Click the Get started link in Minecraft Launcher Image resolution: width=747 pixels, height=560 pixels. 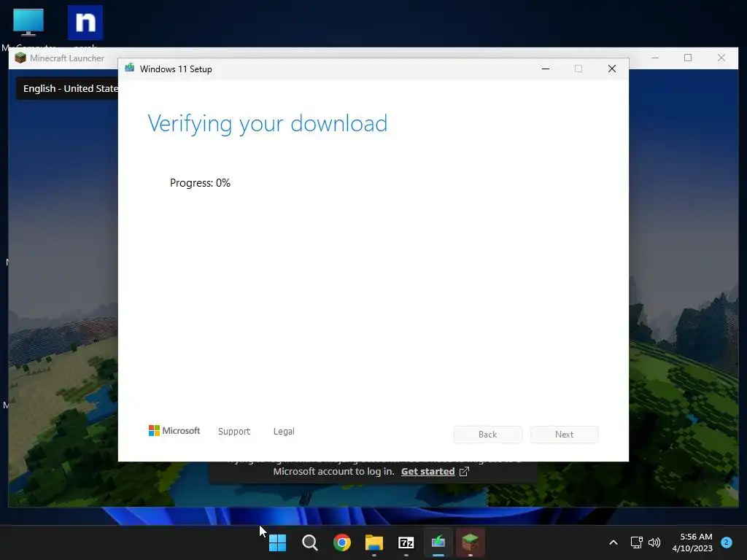tap(427, 472)
